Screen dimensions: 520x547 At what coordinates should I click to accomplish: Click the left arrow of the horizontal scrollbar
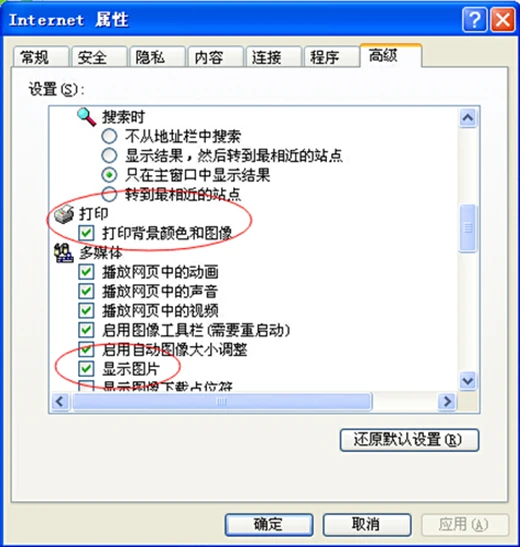point(60,402)
